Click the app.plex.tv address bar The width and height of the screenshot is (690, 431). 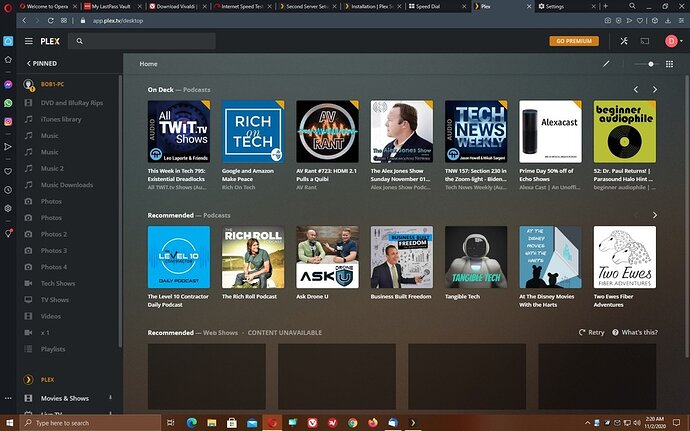click(x=117, y=21)
